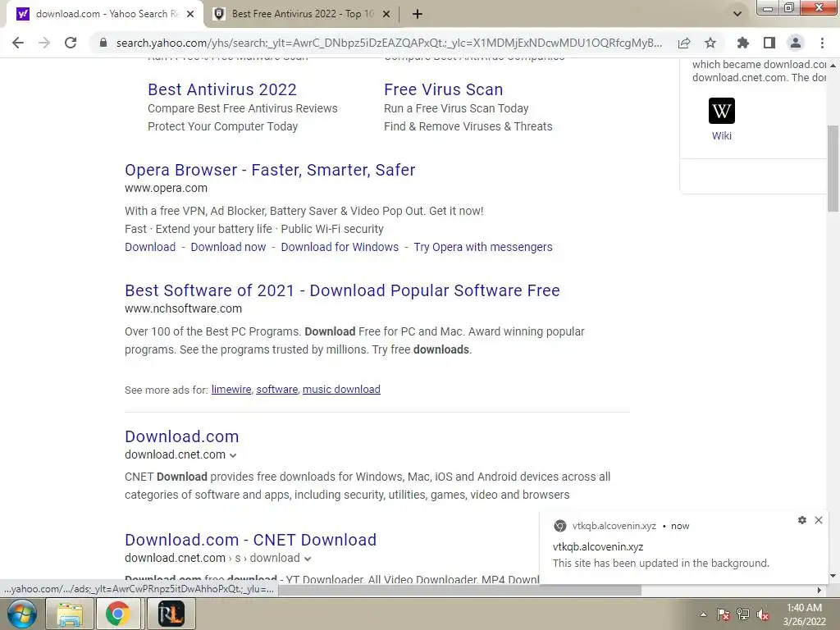The image size is (840, 630).
Task: Open the Chrome profile avatar
Action: (x=796, y=43)
